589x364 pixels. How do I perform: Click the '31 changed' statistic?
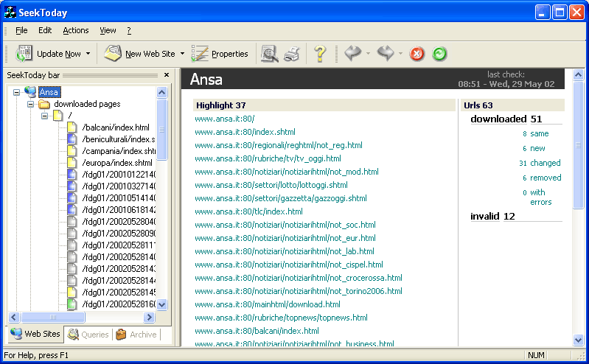coord(540,163)
